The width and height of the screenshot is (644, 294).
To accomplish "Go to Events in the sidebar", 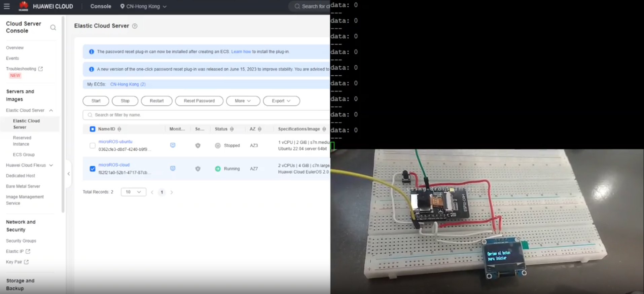I will 12,58.
